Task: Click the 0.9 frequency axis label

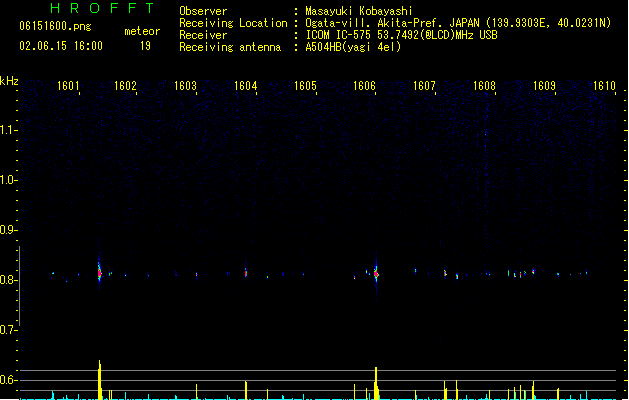Action: tap(8, 230)
